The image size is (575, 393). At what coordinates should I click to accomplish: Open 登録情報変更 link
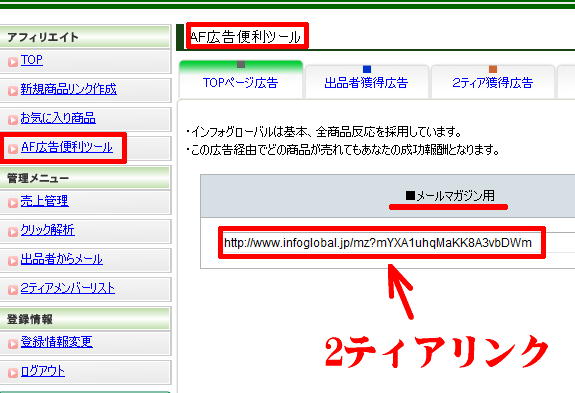tap(56, 342)
